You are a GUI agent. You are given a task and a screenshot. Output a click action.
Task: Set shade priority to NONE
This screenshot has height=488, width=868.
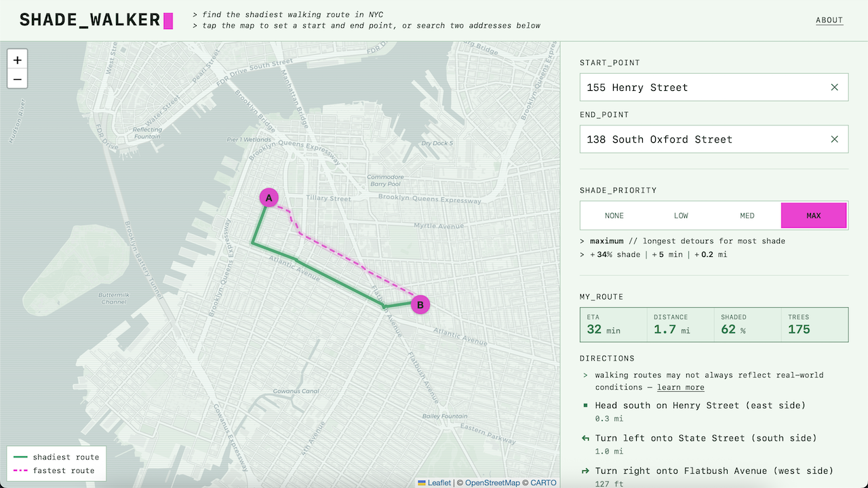pos(614,216)
